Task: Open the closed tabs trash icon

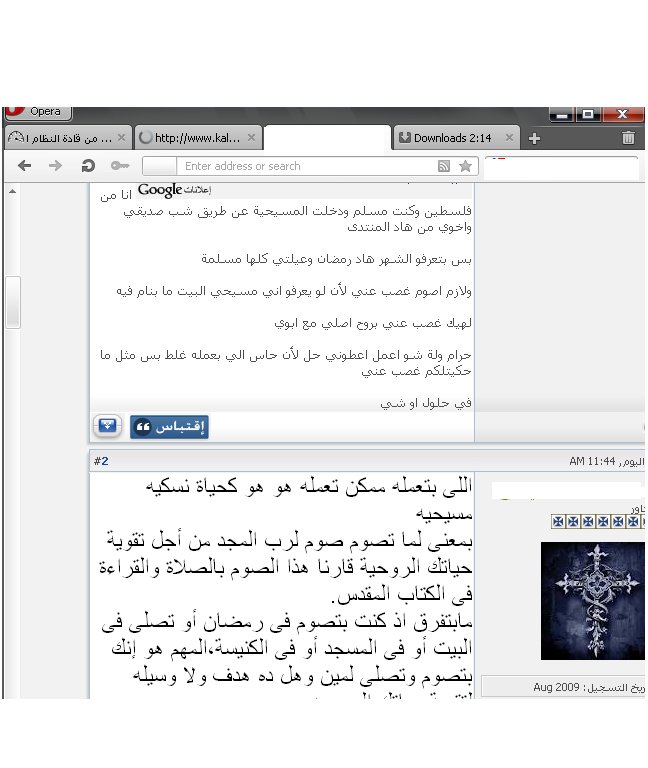Action: [628, 138]
